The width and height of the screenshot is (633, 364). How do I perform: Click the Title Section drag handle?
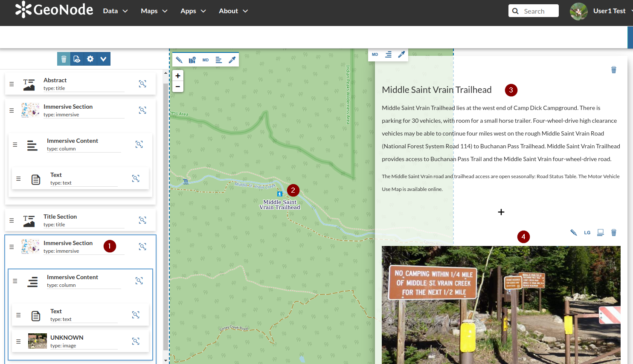12,220
